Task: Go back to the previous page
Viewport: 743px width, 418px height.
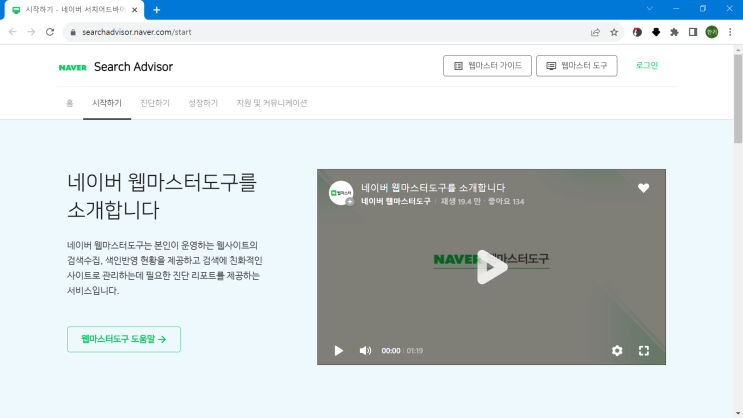Action: [x=13, y=32]
